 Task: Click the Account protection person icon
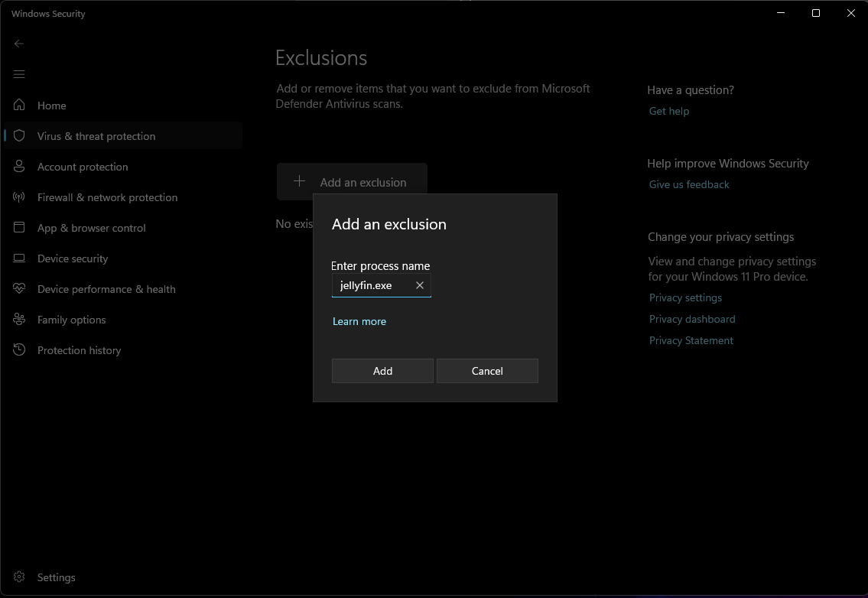pyautogui.click(x=20, y=167)
